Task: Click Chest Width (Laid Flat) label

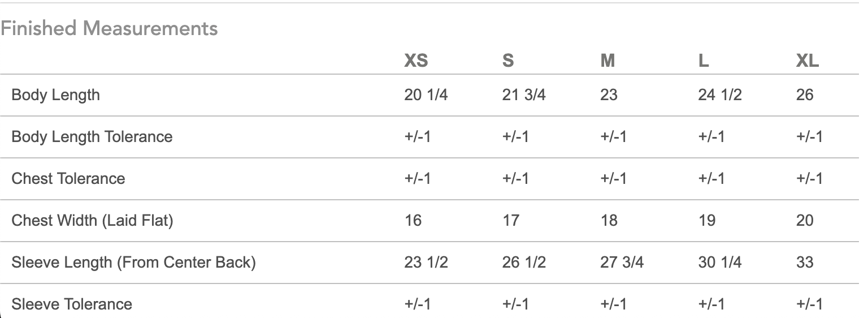Action: click(92, 220)
